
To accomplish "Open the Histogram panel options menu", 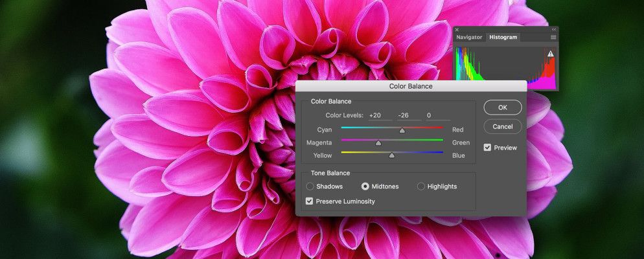I will 553,38.
